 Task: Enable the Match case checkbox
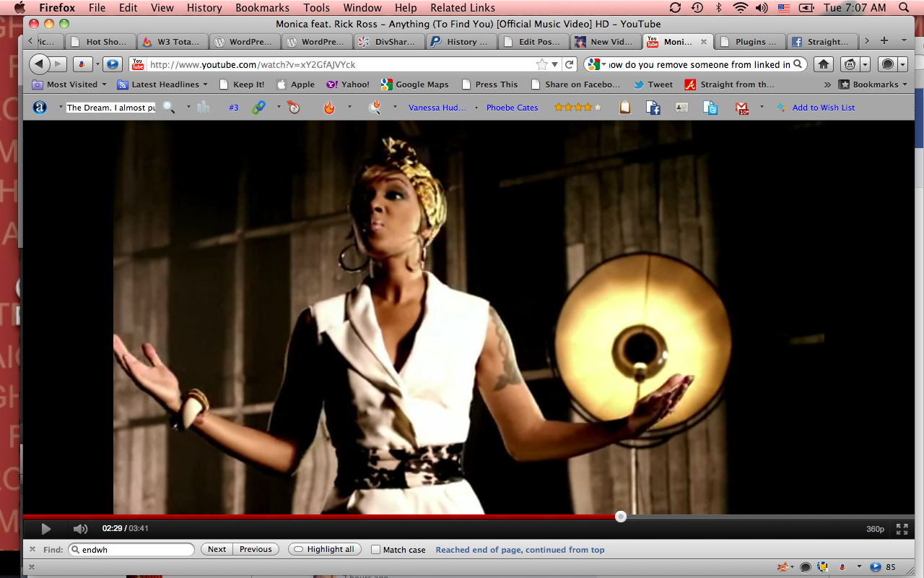click(375, 550)
